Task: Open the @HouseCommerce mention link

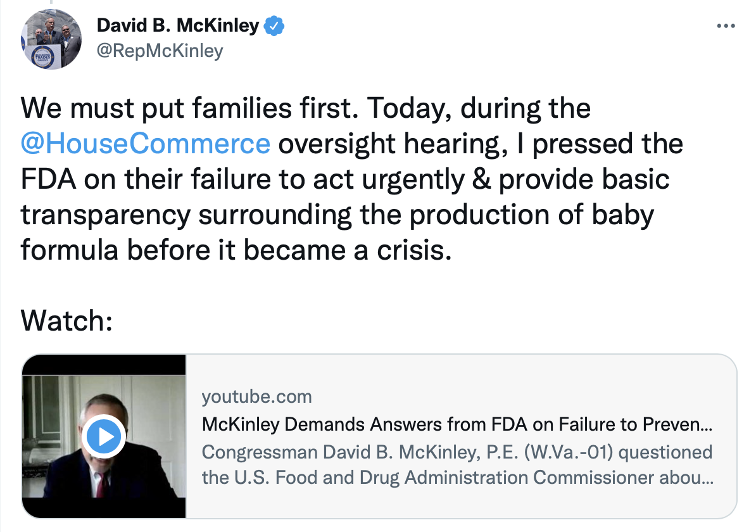Action: tap(146, 144)
